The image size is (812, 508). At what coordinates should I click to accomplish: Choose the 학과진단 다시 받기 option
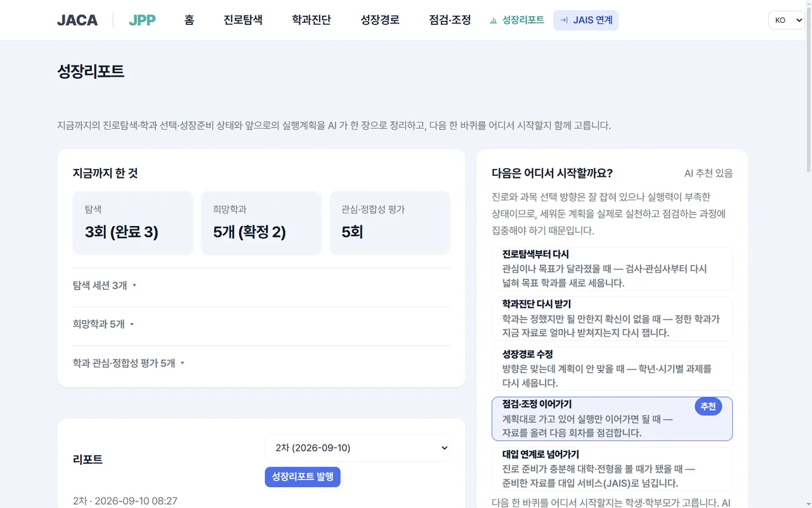[x=612, y=319]
